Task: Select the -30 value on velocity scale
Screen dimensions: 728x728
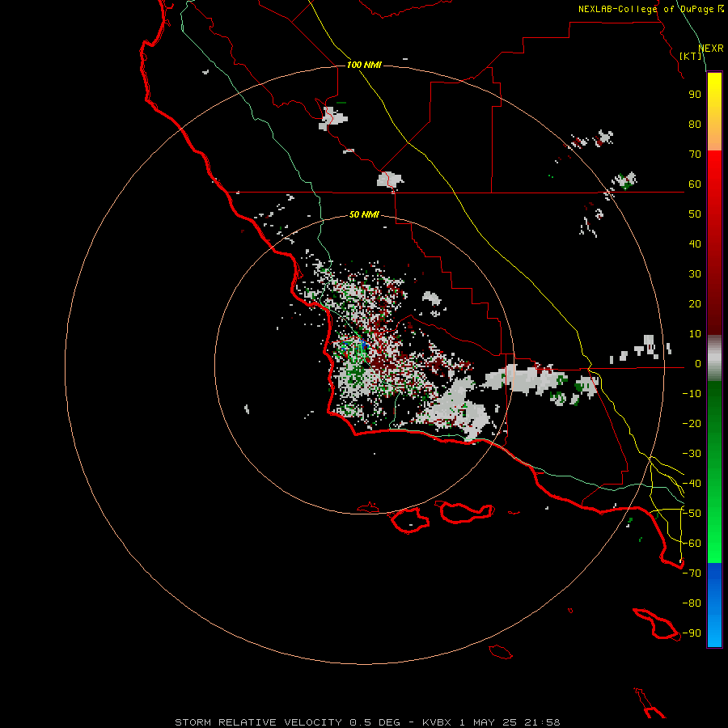Action: (x=692, y=454)
